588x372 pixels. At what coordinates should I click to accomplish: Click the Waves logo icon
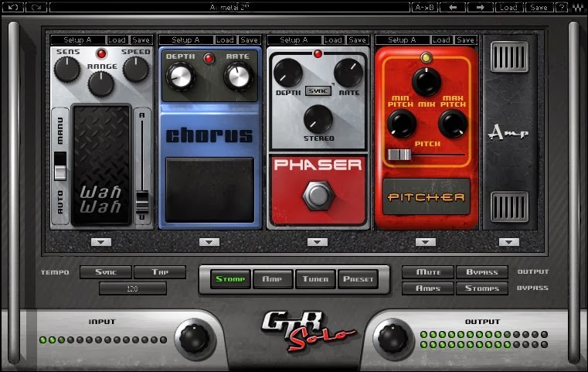point(578,7)
